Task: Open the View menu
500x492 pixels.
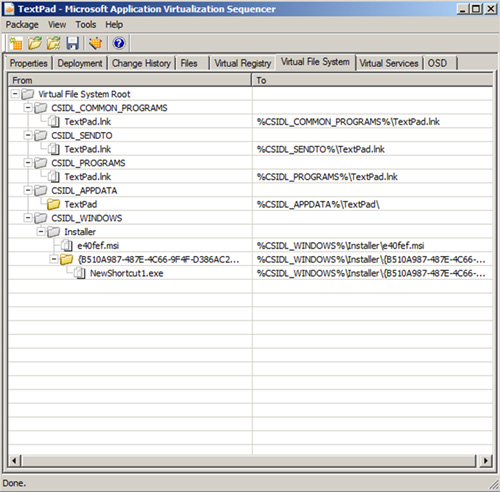Action: point(57,25)
